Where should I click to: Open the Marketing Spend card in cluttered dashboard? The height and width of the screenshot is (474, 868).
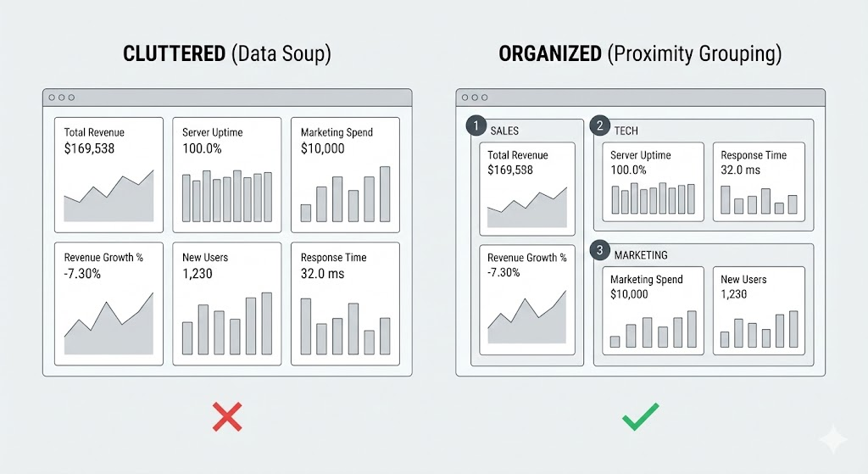coord(345,175)
